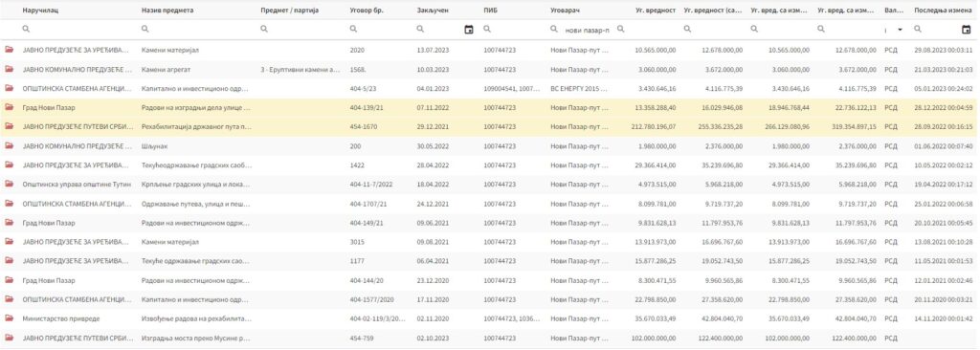
Task: Sort by Уг. вредност column header
Action: click(655, 11)
